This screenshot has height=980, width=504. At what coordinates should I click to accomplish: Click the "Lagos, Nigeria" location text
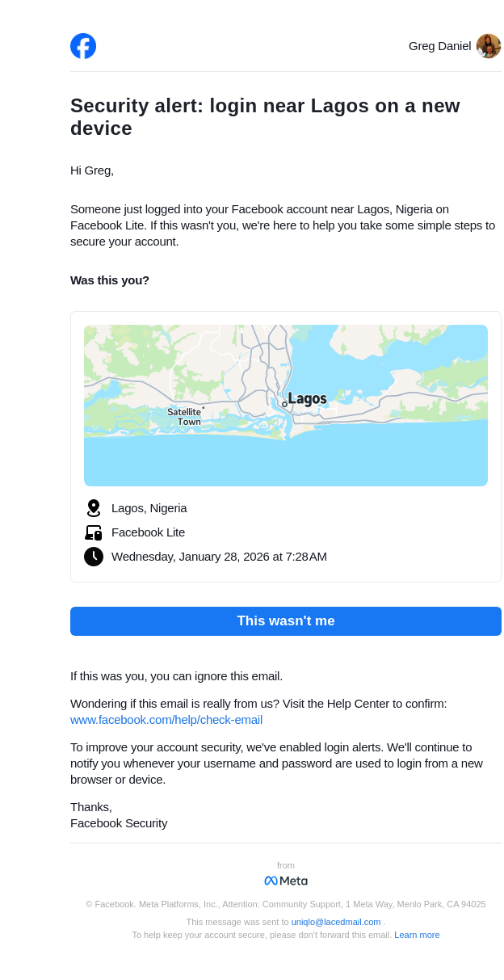click(x=149, y=508)
